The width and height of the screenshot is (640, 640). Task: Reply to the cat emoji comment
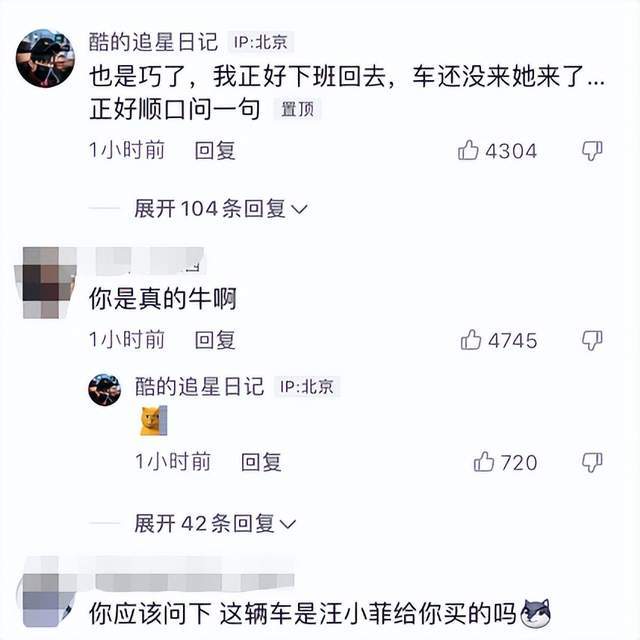pos(261,462)
